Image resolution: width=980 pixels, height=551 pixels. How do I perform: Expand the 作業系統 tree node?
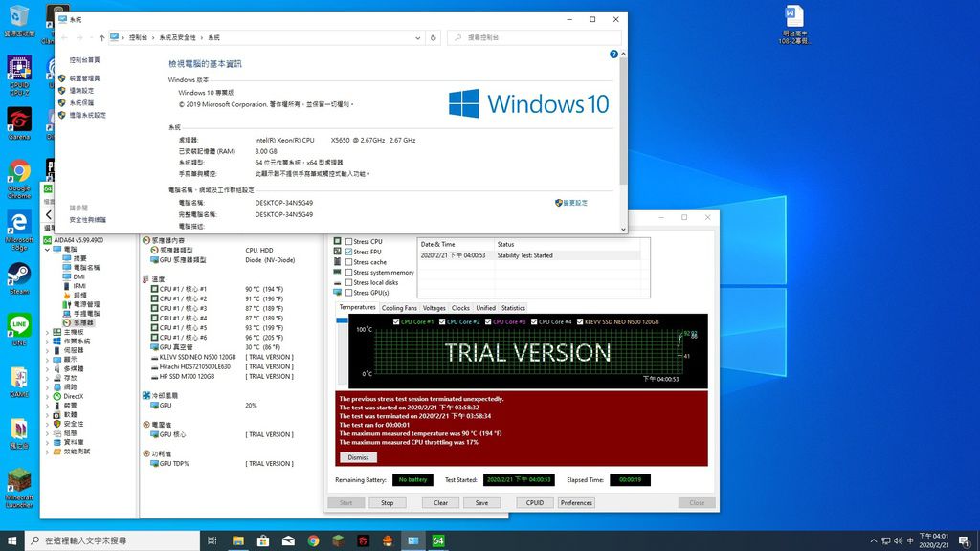click(48, 342)
